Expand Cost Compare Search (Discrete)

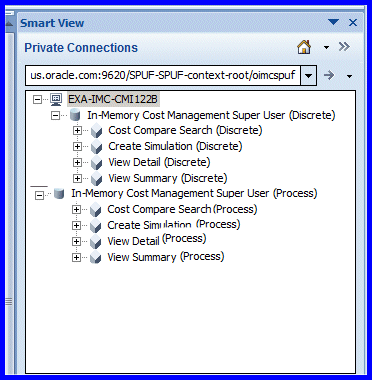coord(77,131)
